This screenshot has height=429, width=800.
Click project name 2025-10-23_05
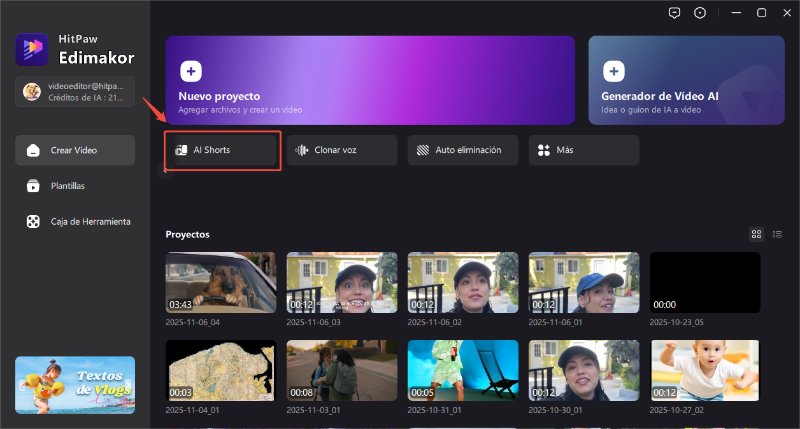click(x=677, y=322)
